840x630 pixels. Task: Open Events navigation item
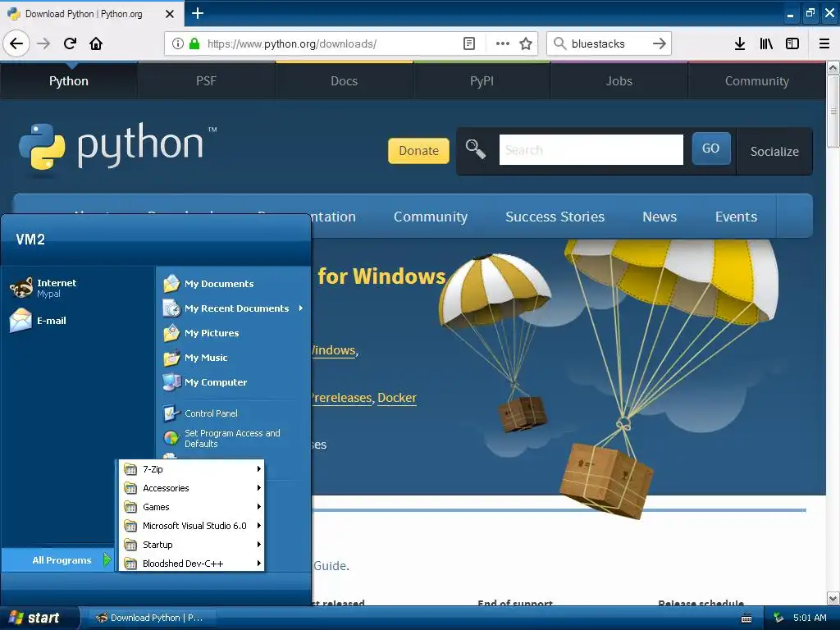[736, 217]
